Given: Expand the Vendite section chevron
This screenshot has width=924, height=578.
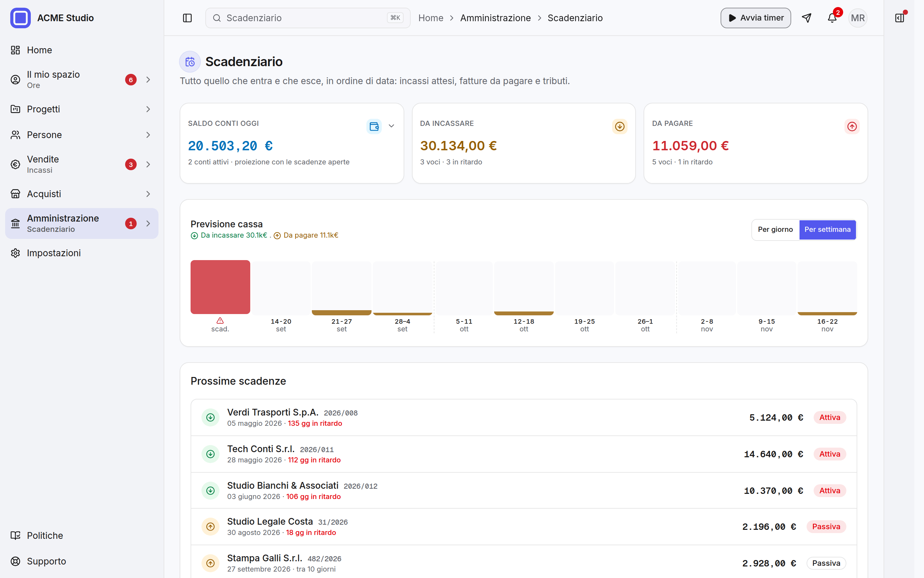Looking at the screenshot, I should coord(148,164).
